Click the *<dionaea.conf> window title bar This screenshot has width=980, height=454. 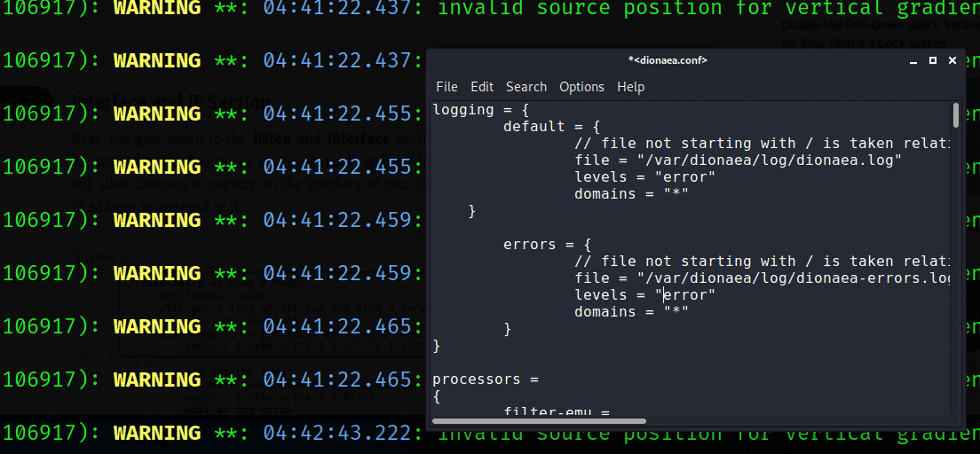[668, 60]
